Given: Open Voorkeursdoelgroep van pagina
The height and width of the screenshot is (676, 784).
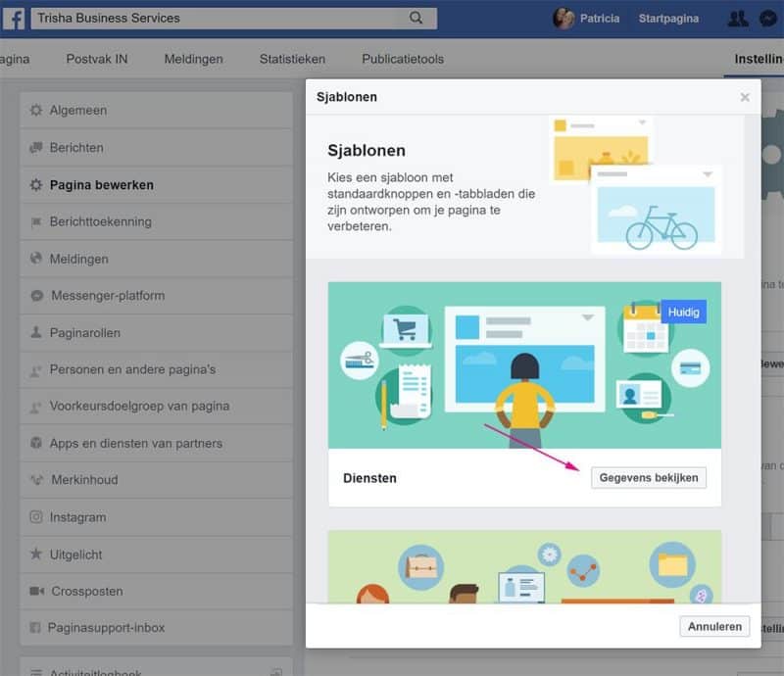Looking at the screenshot, I should pyautogui.click(x=156, y=406).
